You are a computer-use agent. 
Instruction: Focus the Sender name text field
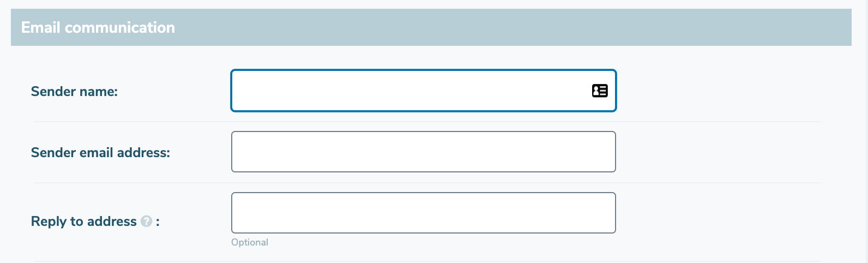pos(409,91)
